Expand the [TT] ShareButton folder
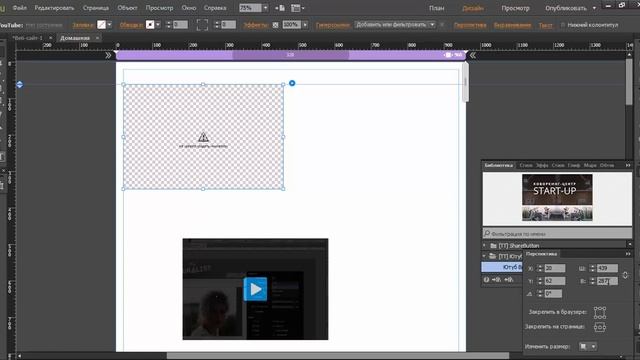The image size is (640, 360). pyautogui.click(x=484, y=246)
